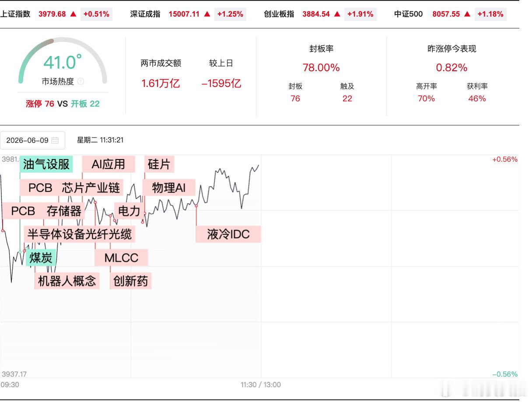Click the 3937.17 chart axis value

point(14,374)
